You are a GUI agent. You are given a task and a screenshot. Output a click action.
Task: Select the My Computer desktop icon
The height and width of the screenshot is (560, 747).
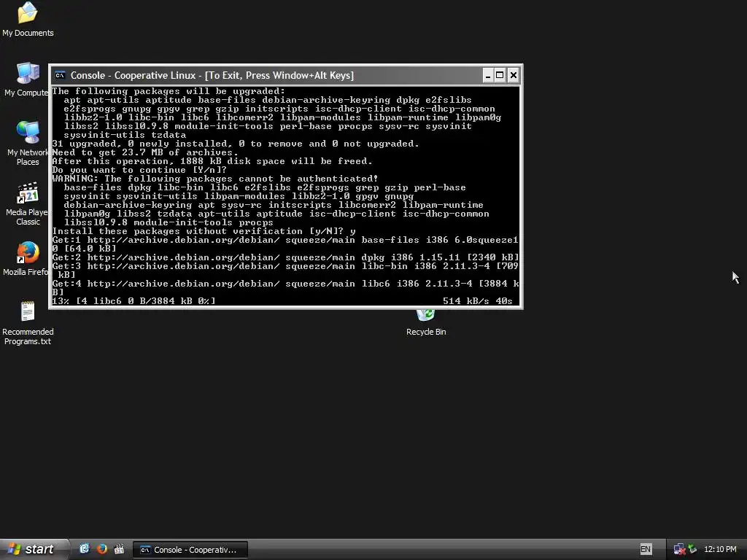(27, 79)
